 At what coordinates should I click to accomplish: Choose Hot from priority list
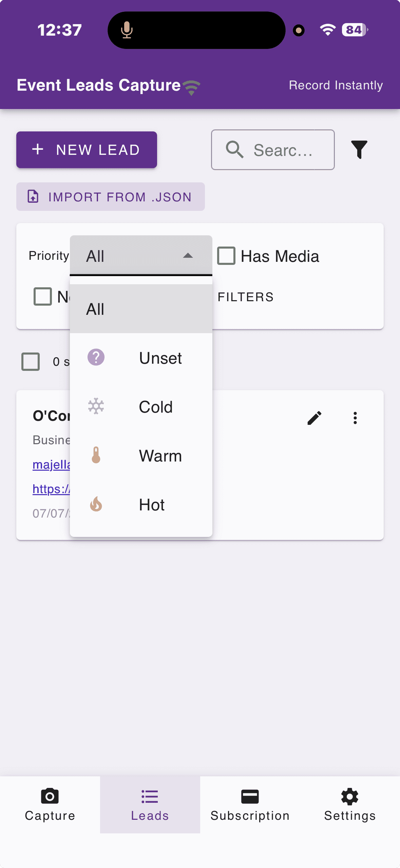(x=141, y=505)
